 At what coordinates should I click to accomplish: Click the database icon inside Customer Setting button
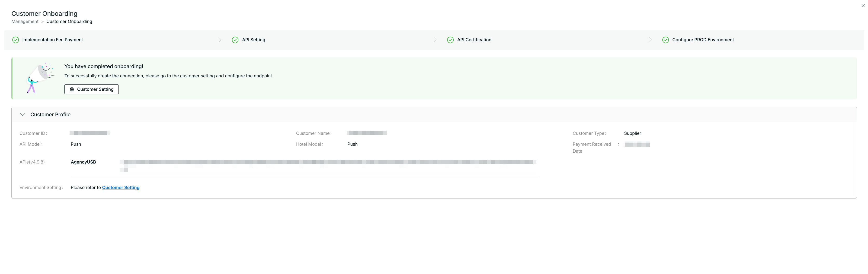[72, 89]
